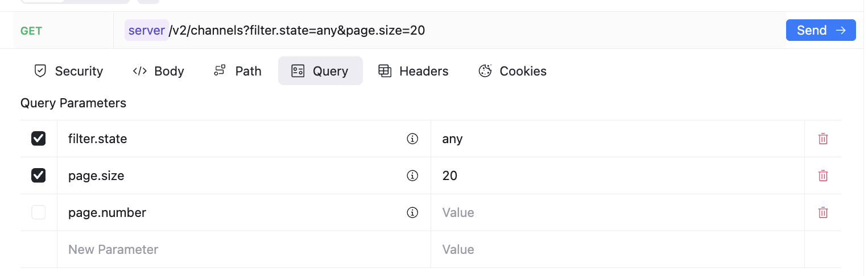Switch to the Path tab
Viewport: 868px width, 276px height.
coord(238,71)
